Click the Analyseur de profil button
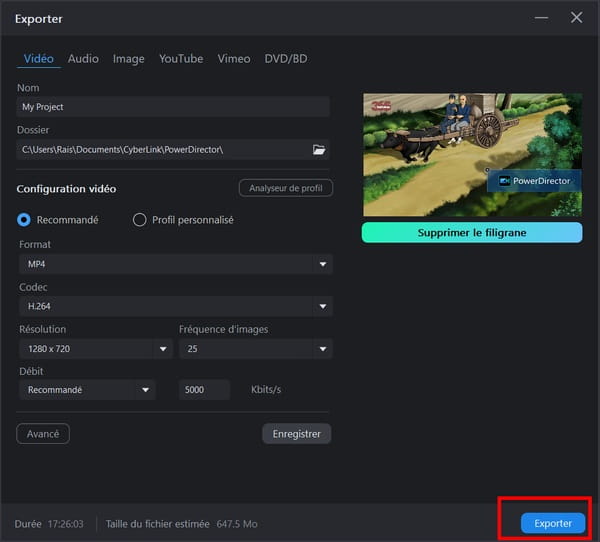Image resolution: width=600 pixels, height=542 pixels. (x=286, y=188)
